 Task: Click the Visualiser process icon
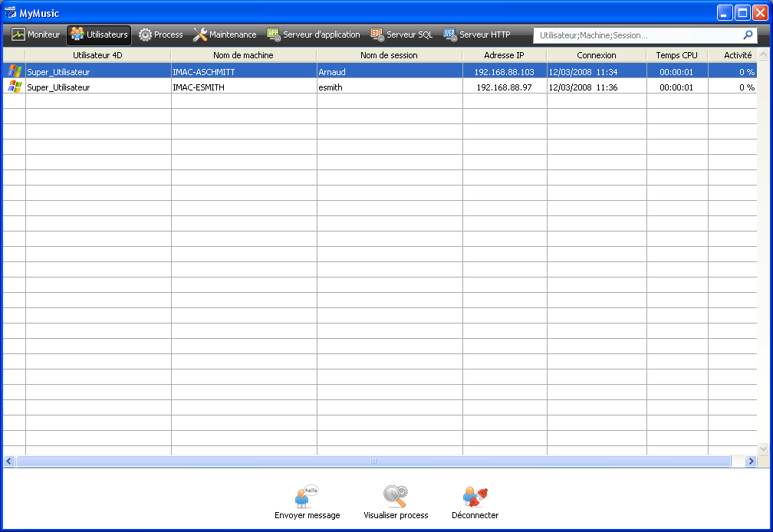(396, 496)
